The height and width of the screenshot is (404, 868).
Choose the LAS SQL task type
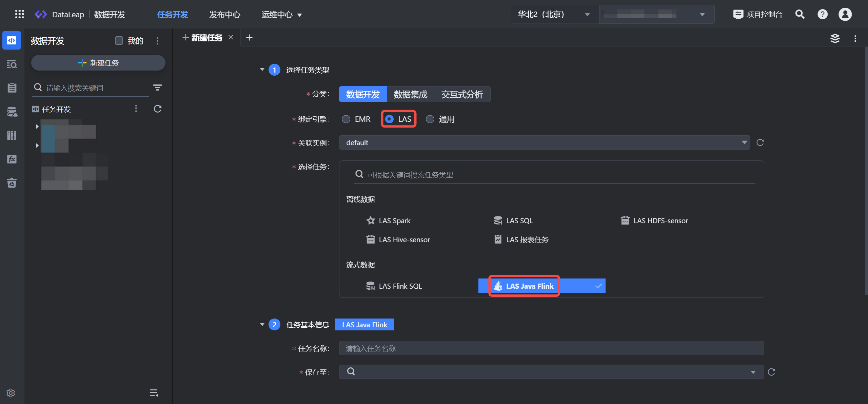[513, 220]
